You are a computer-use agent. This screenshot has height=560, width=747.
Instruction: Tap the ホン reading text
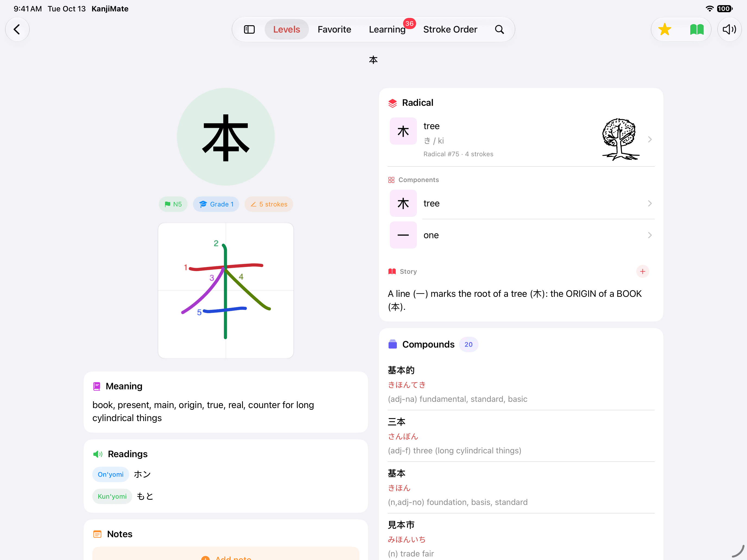click(142, 474)
